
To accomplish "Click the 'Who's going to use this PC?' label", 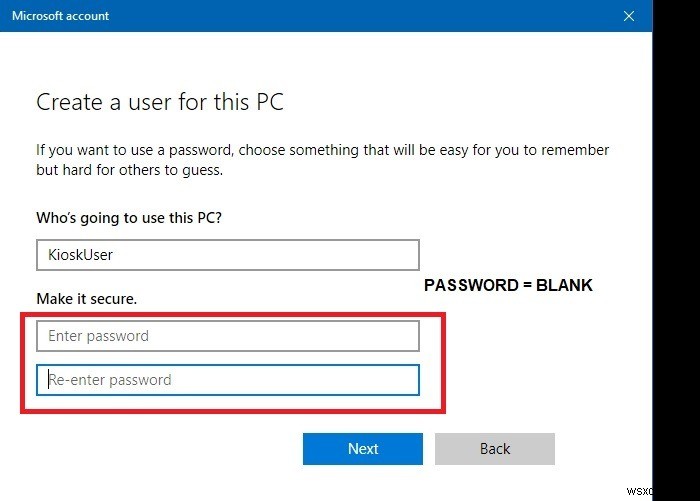I will [x=128, y=217].
